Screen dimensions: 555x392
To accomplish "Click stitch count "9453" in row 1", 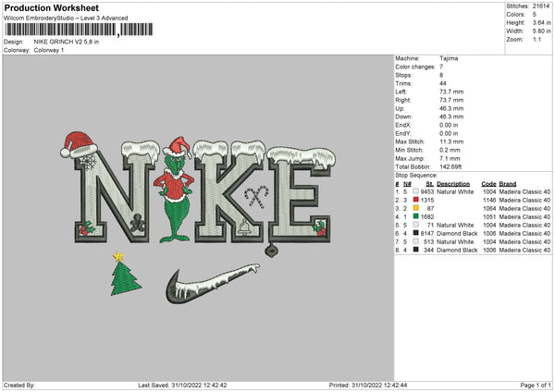I will coord(427,191).
